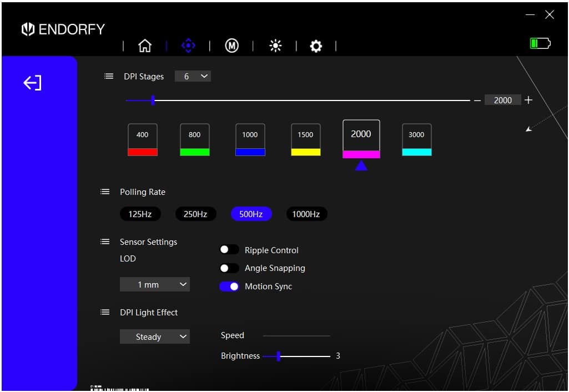Enable the Angle Snapping toggle
The height and width of the screenshot is (392, 569).
229,268
